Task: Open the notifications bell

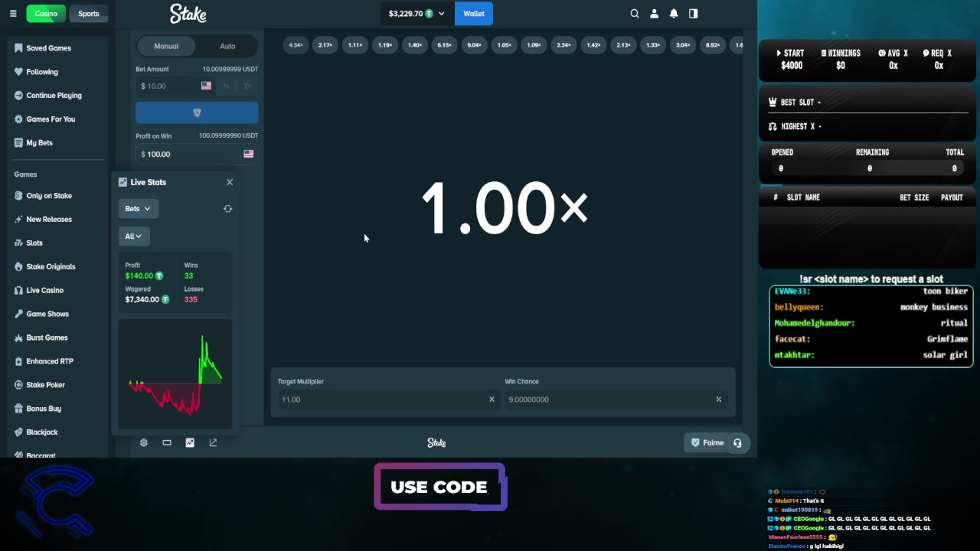Action: click(x=674, y=14)
